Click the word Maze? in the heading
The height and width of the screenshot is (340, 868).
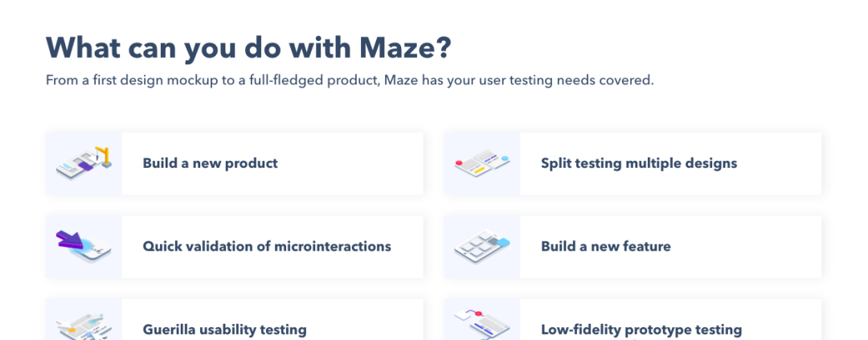coord(405,47)
